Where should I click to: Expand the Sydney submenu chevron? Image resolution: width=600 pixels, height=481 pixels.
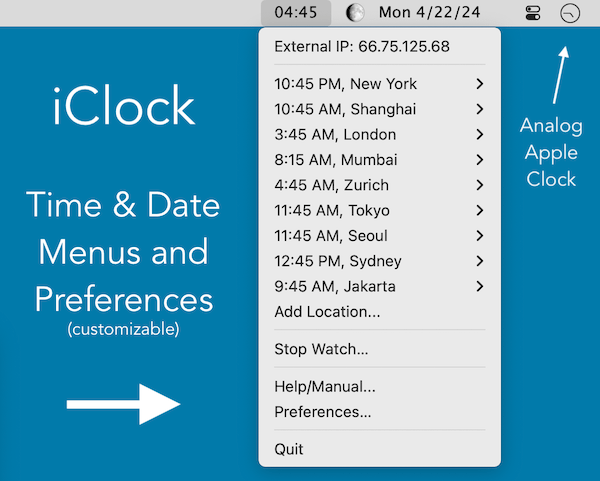pos(480,261)
